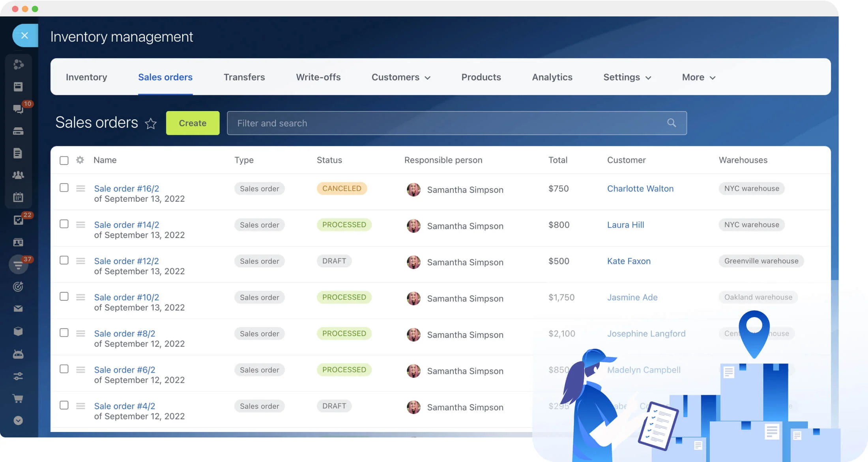Open the mail envelope sidebar icon
The image size is (868, 462).
point(18,309)
